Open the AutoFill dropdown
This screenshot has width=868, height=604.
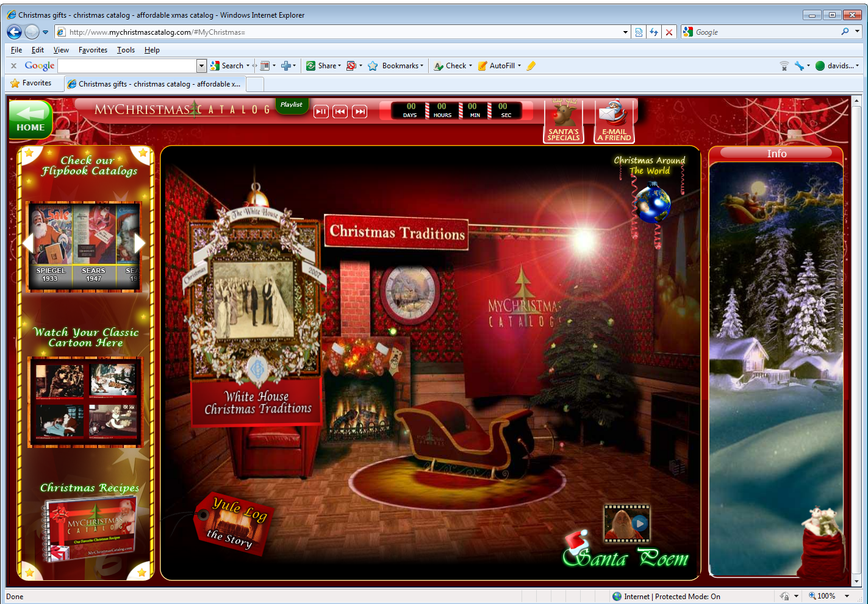[x=499, y=66]
